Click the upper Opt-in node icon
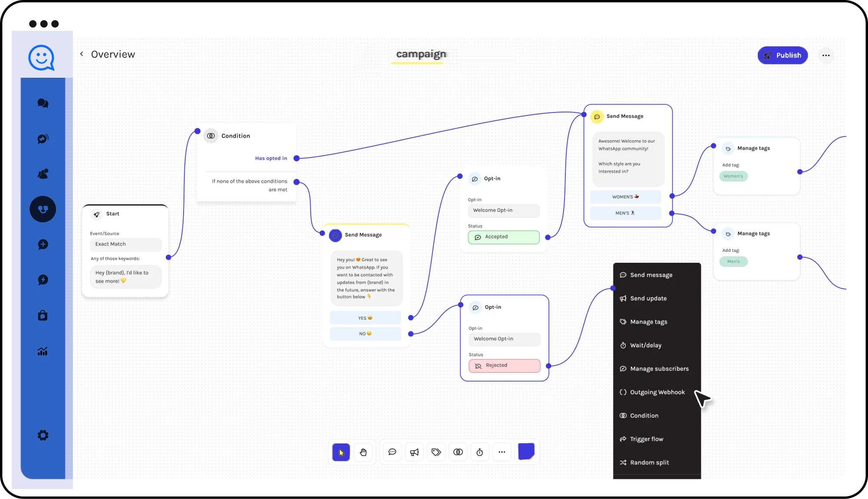The image size is (868, 499). pyautogui.click(x=475, y=179)
